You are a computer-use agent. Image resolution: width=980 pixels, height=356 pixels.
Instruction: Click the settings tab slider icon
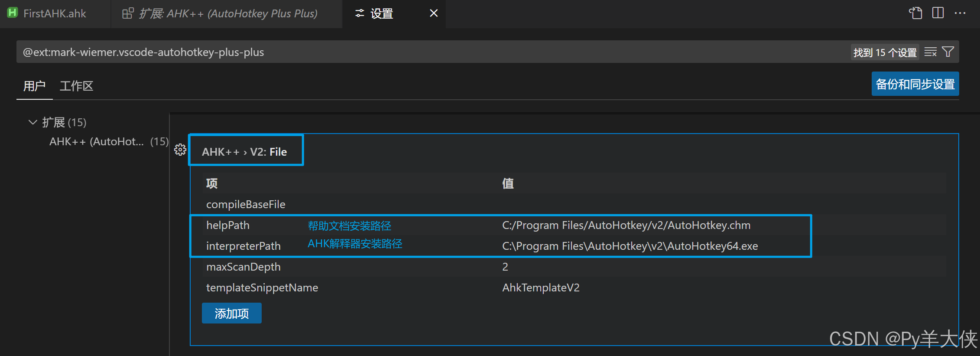click(x=360, y=13)
